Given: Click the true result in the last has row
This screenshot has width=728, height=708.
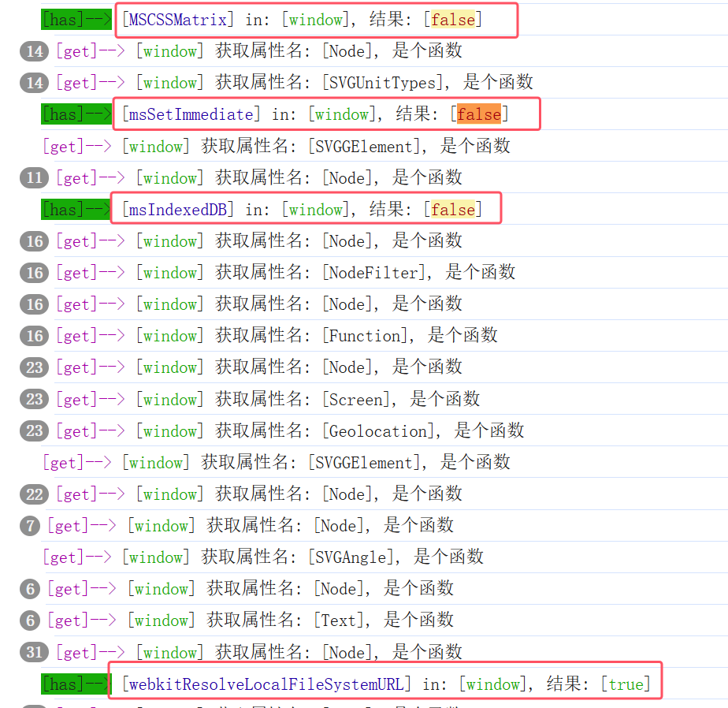Looking at the screenshot, I should [x=626, y=684].
